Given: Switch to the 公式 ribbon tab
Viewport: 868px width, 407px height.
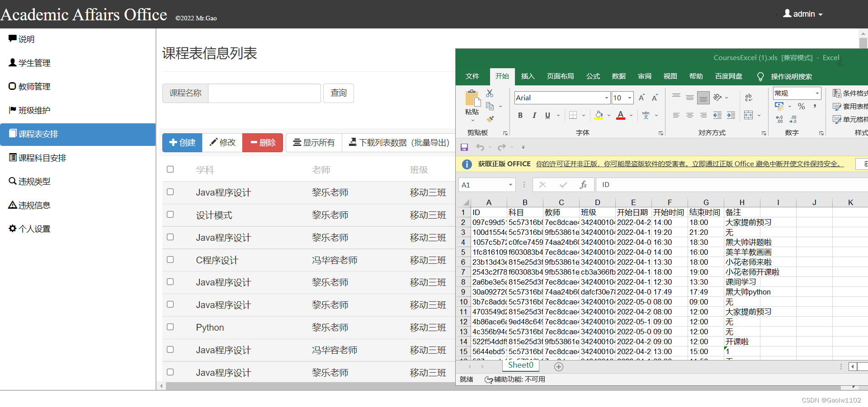Looking at the screenshot, I should [x=593, y=76].
